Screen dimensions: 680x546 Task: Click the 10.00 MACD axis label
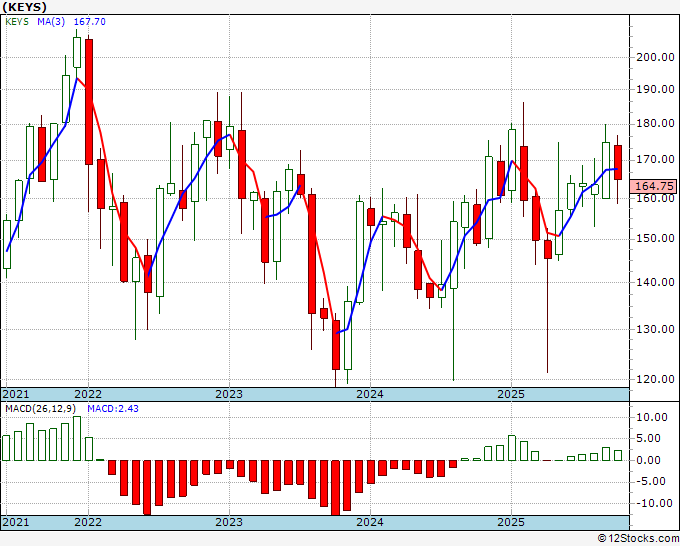coord(652,417)
